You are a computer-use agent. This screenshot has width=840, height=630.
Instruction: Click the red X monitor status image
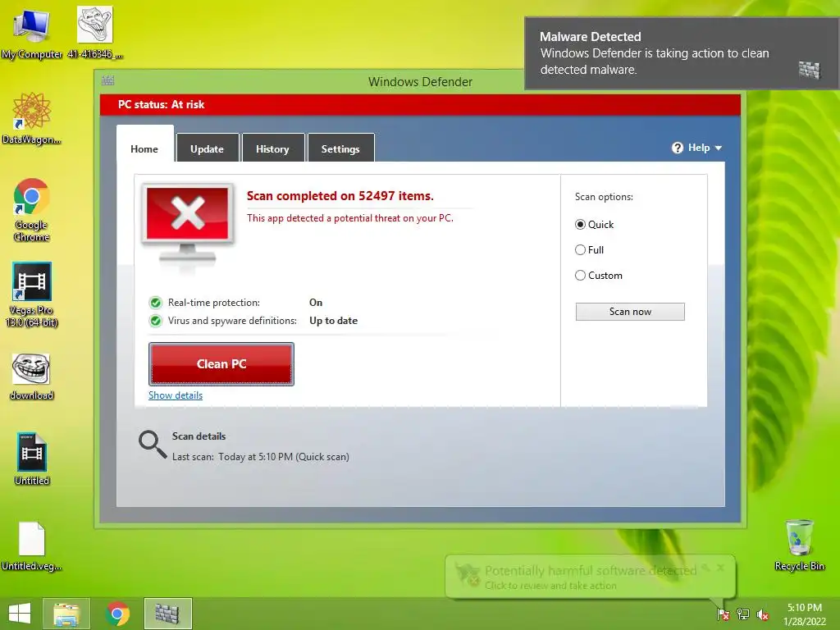pyautogui.click(x=188, y=225)
